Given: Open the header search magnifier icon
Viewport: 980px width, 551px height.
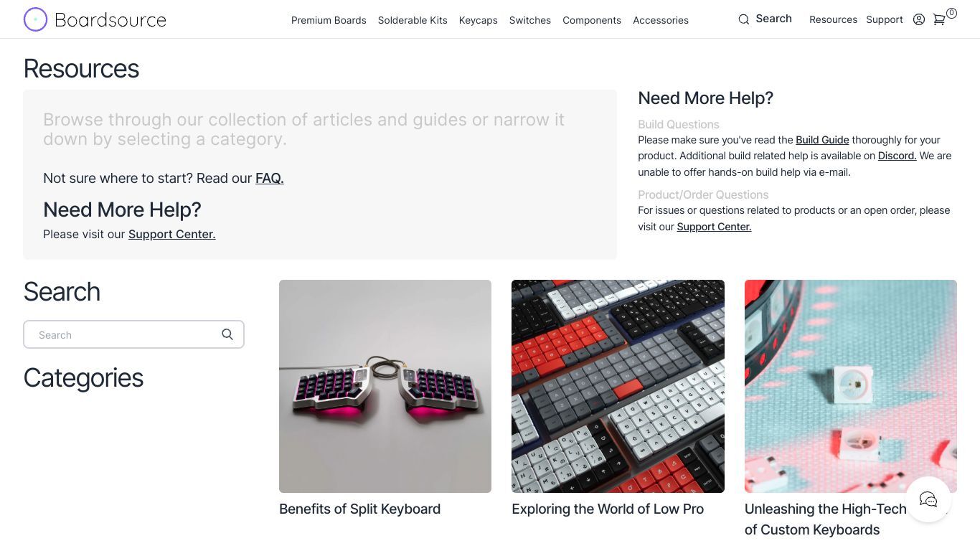Looking at the screenshot, I should click(x=744, y=19).
